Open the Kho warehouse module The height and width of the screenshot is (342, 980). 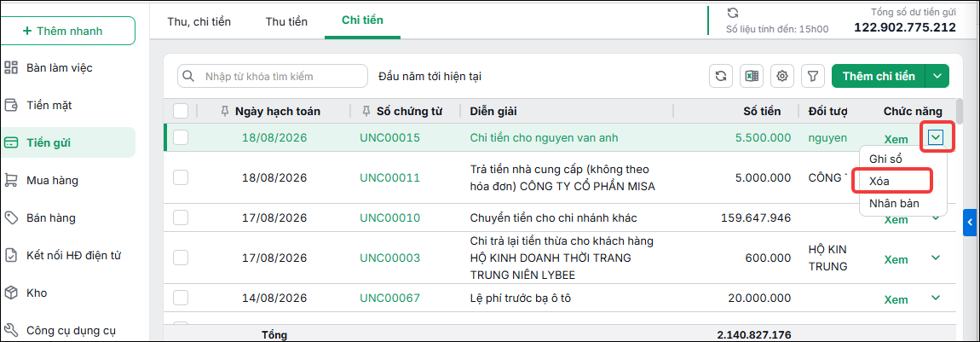[x=37, y=293]
